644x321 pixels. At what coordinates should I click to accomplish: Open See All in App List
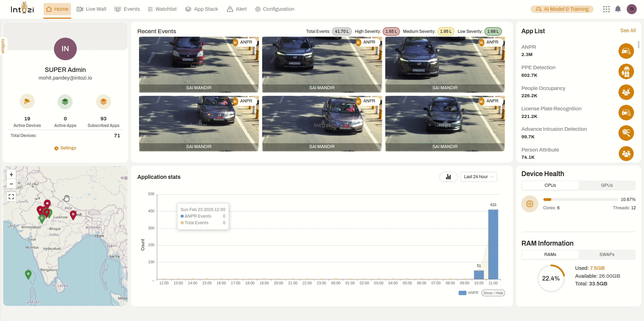point(628,30)
